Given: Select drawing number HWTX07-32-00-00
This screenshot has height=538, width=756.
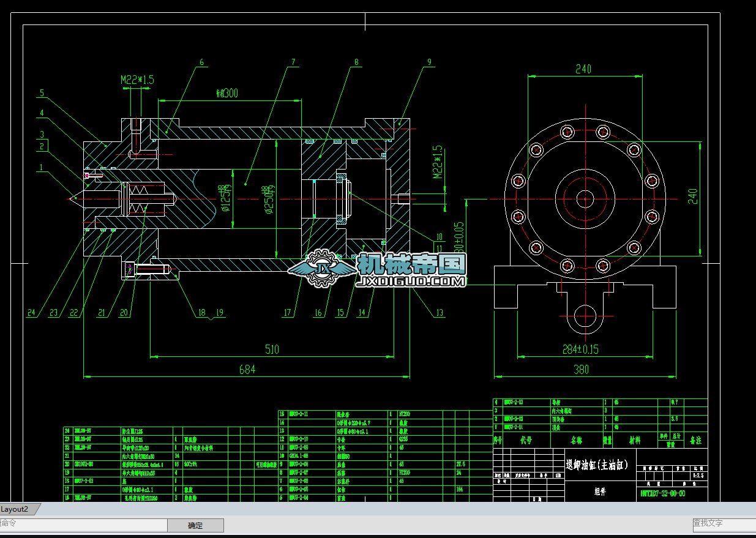Looking at the screenshot, I should [663, 493].
